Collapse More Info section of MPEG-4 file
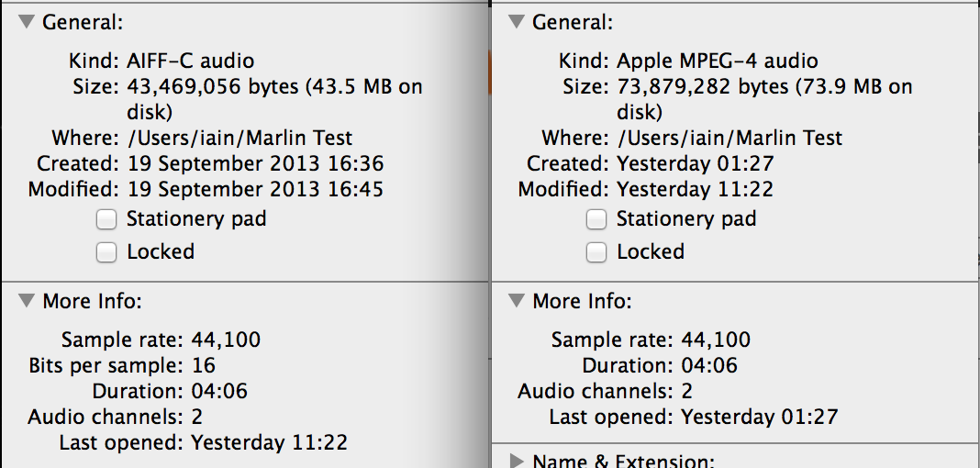This screenshot has height=468, width=980. tap(517, 301)
